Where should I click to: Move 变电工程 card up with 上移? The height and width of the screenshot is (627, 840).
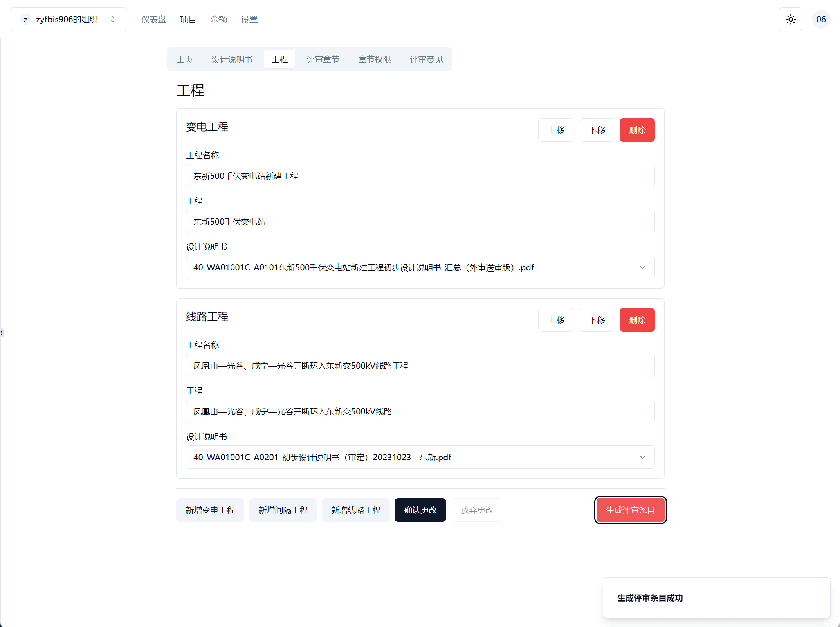tap(556, 130)
